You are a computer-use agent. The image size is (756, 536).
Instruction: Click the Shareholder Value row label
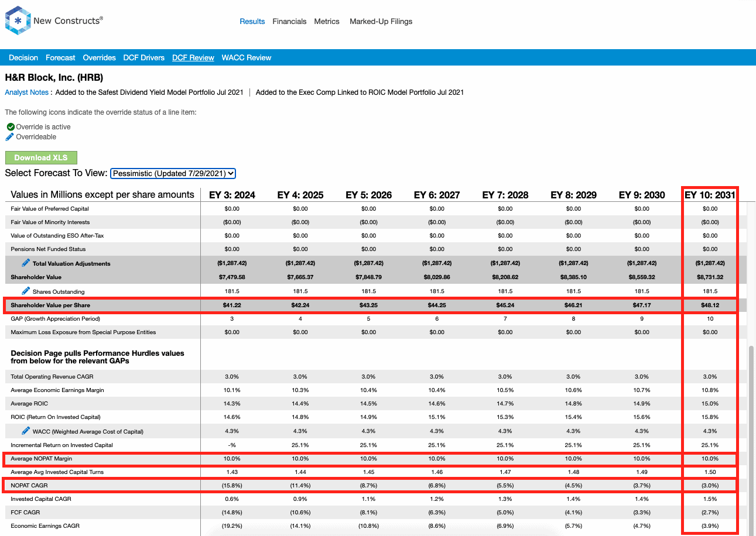(x=36, y=277)
